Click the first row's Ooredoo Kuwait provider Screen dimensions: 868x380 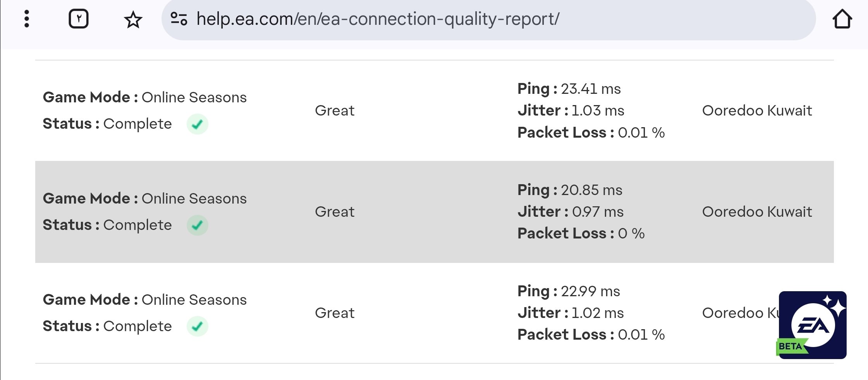757,111
